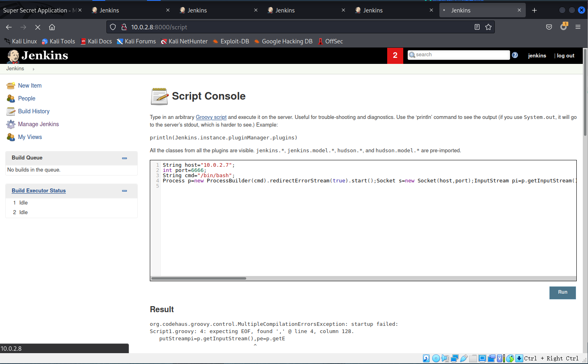Open the Google Hacking DB bookmark
588x364 pixels.
click(x=283, y=41)
